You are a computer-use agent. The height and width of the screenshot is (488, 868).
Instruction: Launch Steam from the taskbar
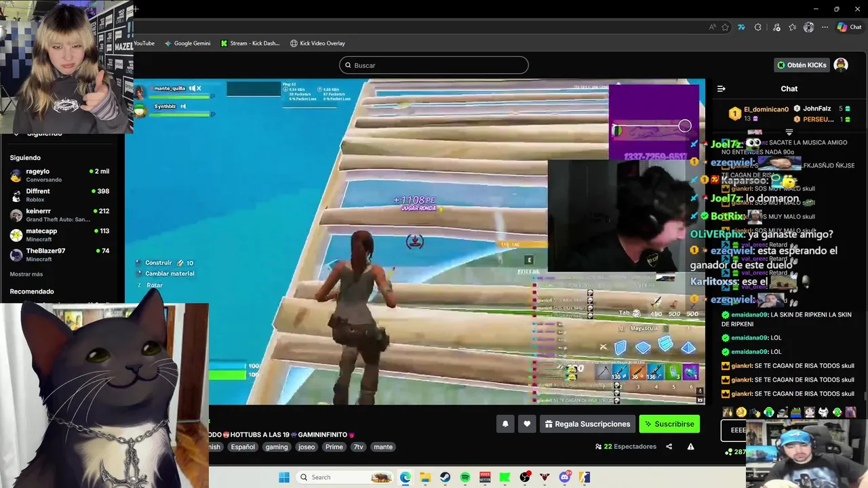coord(445,477)
